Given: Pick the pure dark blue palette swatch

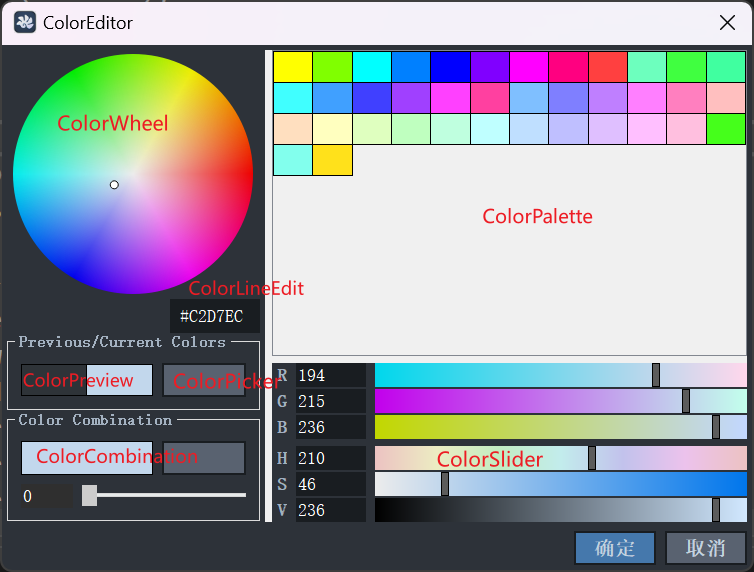Looking at the screenshot, I should point(450,67).
